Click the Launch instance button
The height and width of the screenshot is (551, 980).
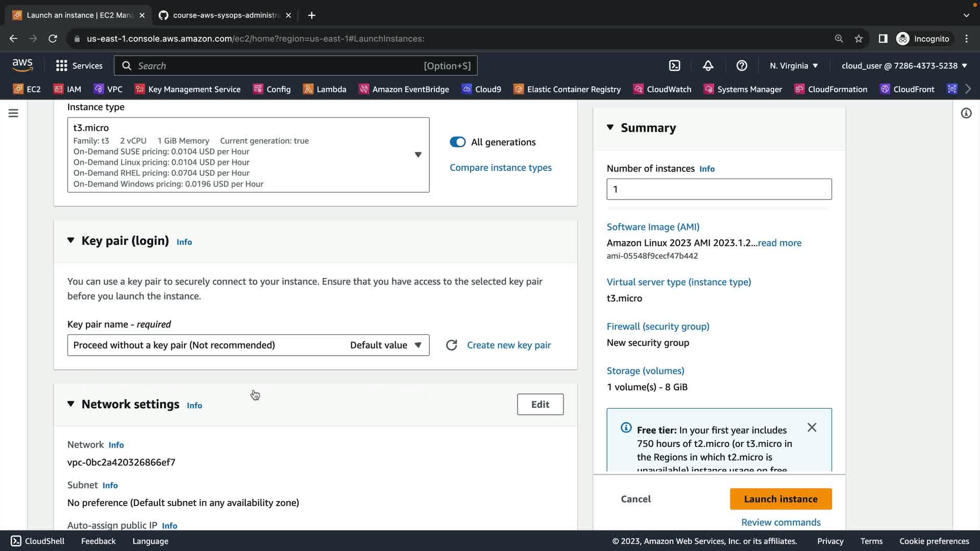coord(780,499)
